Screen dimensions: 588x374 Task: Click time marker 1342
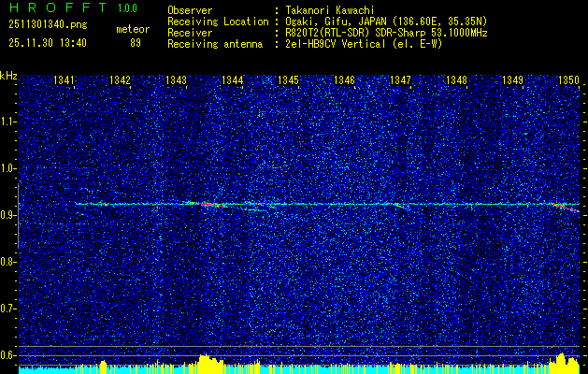(120, 79)
